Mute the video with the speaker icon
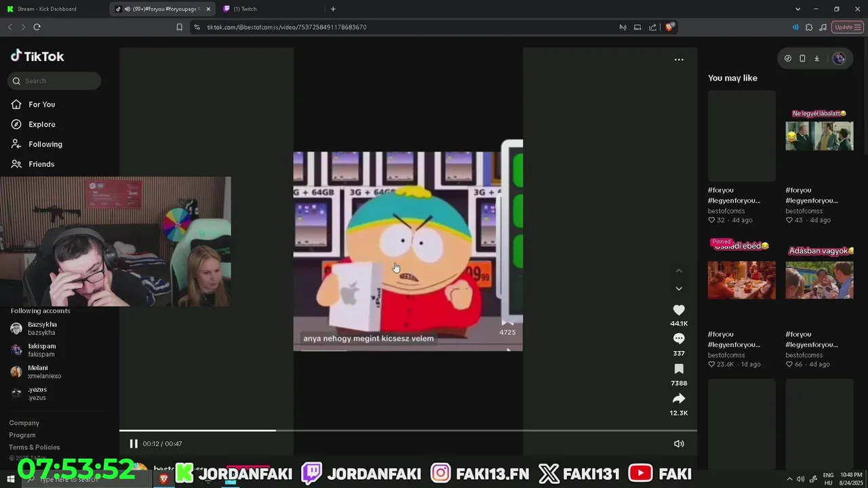Viewport: 868px width, 488px height. 679,443
